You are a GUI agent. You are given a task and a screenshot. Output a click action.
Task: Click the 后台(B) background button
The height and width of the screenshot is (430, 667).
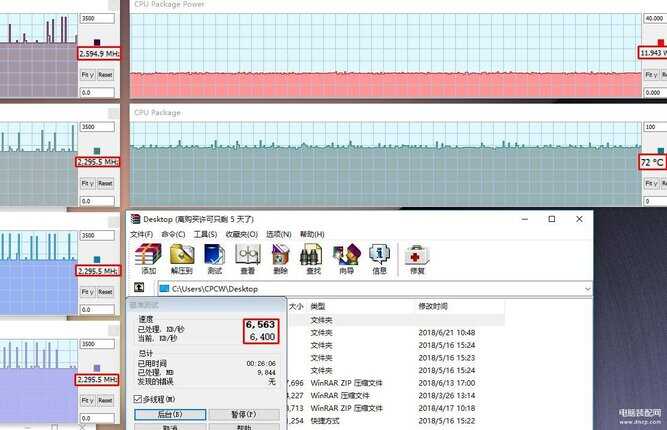pyautogui.click(x=170, y=414)
